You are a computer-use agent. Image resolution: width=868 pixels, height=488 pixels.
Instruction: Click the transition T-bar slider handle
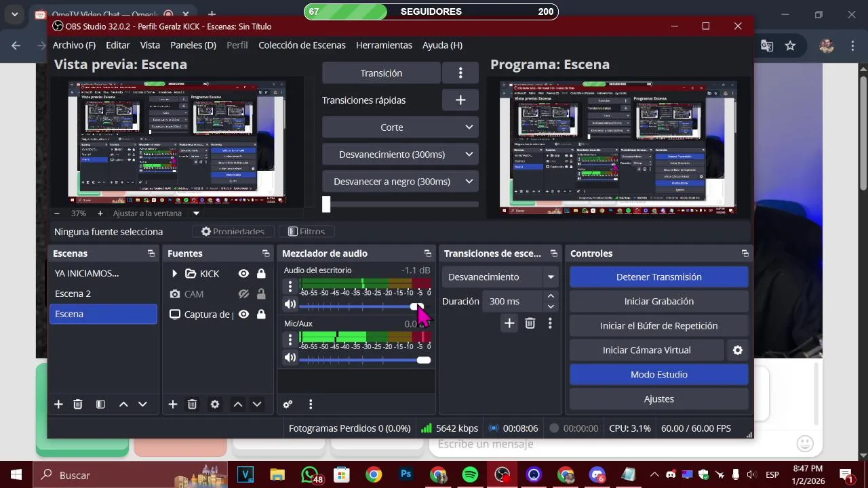(326, 204)
